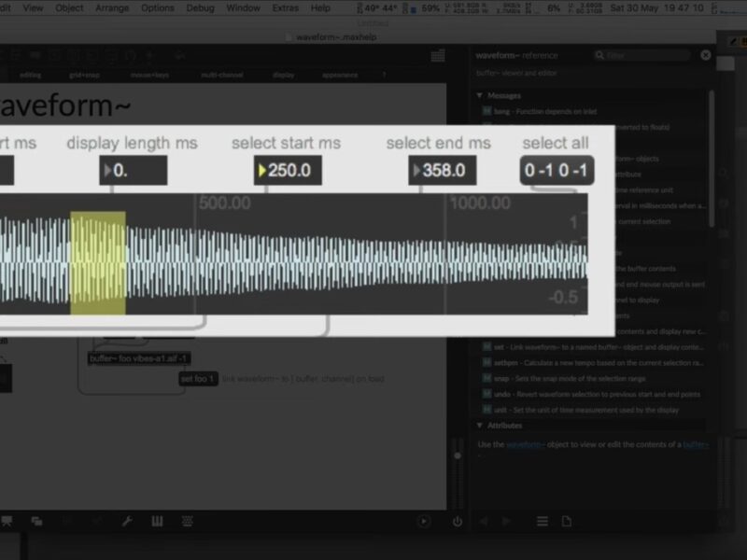Click the list view icon in reference sidebar
This screenshot has width=747, height=560.
(x=542, y=521)
